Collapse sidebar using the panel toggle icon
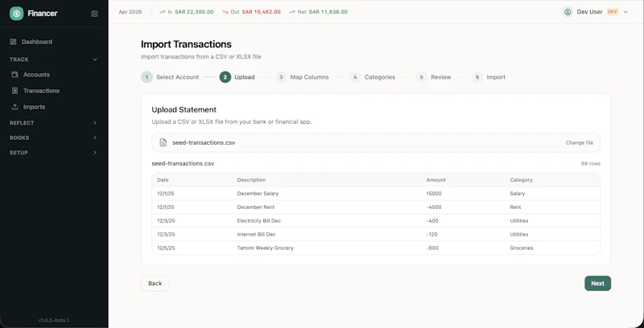 coord(94,14)
